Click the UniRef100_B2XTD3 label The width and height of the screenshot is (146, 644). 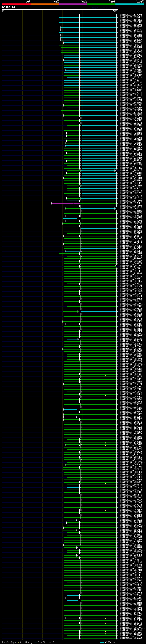click(131, 228)
